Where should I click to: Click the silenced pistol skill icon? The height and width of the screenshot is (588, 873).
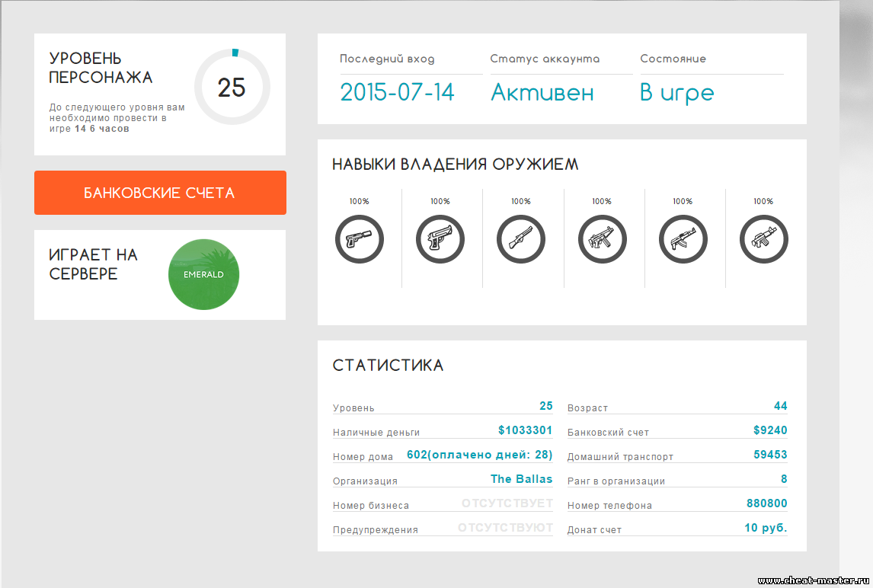click(x=360, y=240)
